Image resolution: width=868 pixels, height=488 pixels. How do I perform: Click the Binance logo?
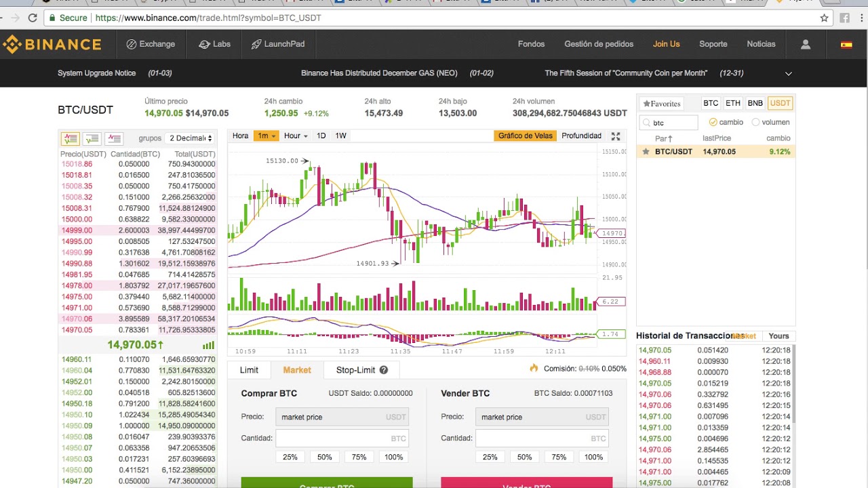pos(52,45)
